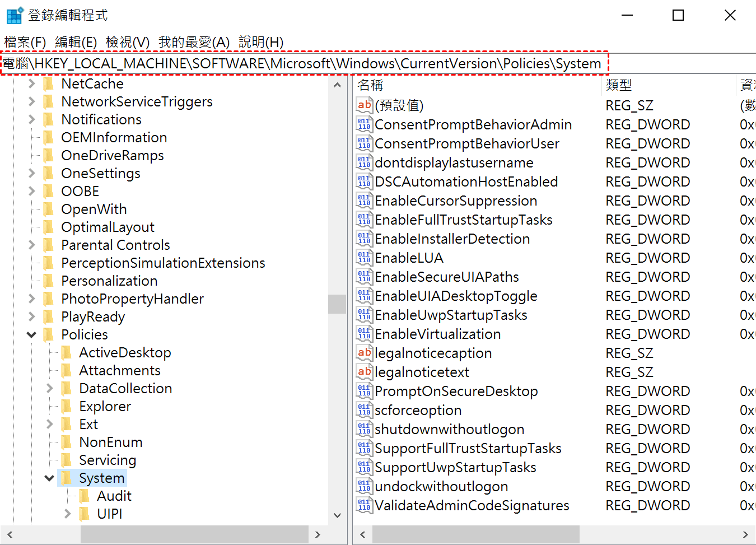Select the Personalization key

point(109,281)
